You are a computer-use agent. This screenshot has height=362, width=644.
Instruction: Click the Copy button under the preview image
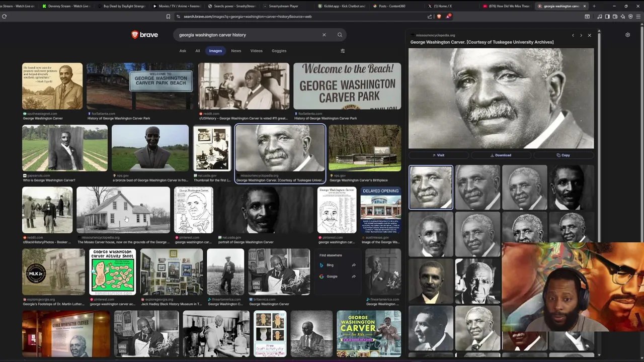tap(563, 155)
